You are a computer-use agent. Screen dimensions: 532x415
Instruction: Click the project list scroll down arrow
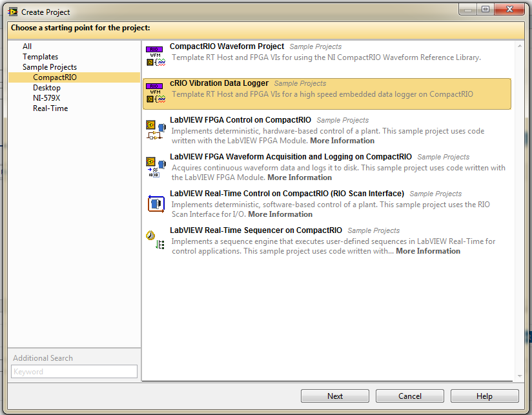520,376
